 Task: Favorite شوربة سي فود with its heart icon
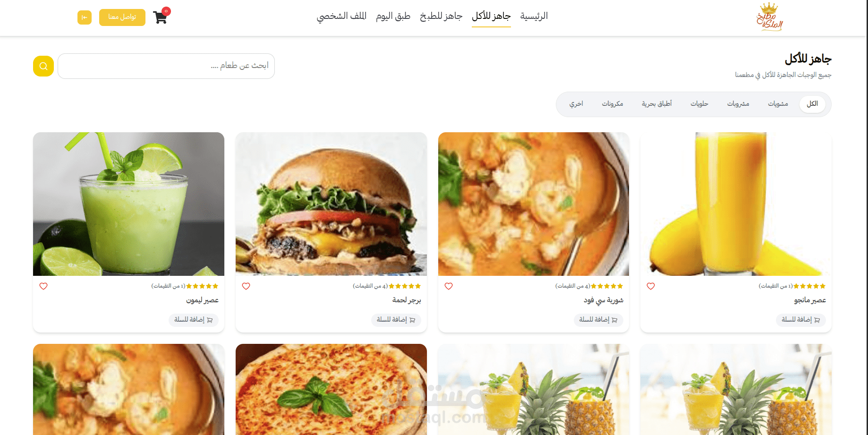449,286
